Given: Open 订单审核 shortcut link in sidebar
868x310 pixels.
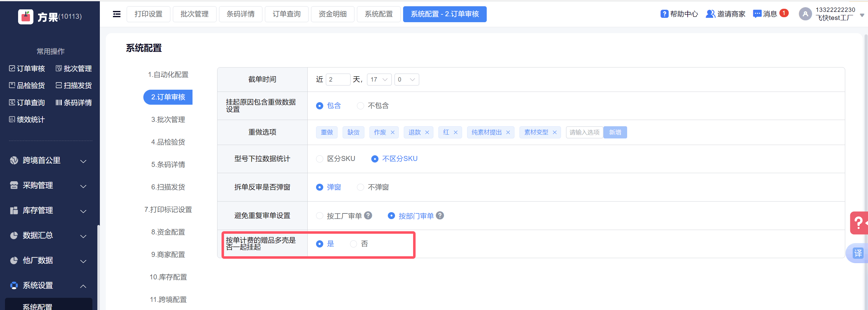Looking at the screenshot, I should [x=27, y=69].
